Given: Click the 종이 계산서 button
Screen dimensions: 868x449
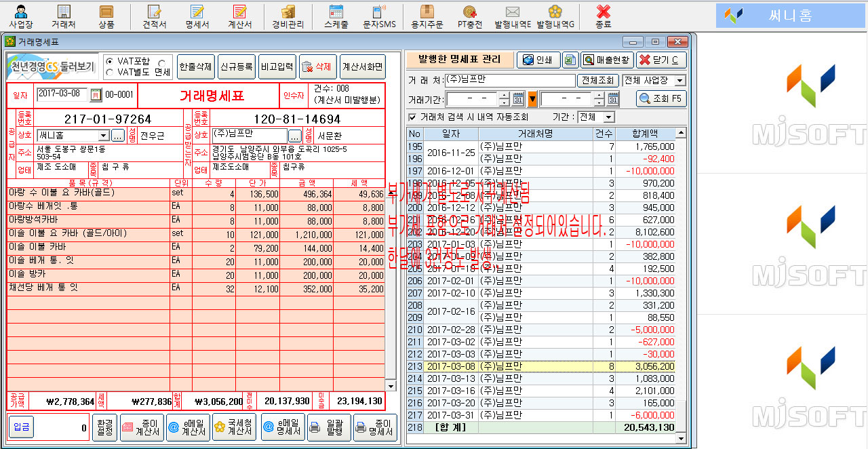Looking at the screenshot, I should pyautogui.click(x=140, y=427).
